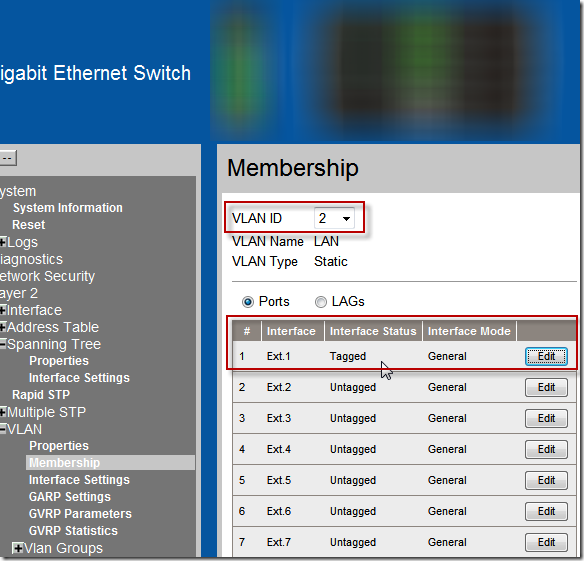
Task: Collapse the Spanning Tree section
Action: click(3, 344)
